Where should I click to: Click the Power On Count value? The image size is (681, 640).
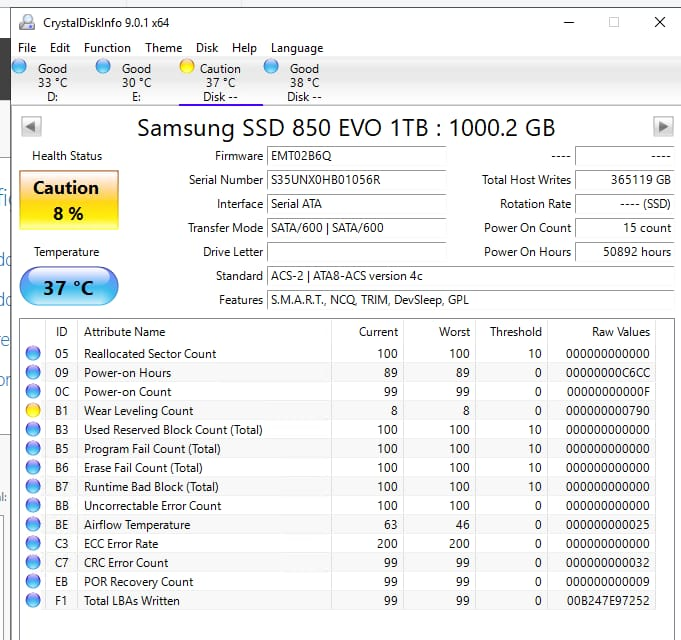[x=625, y=228]
